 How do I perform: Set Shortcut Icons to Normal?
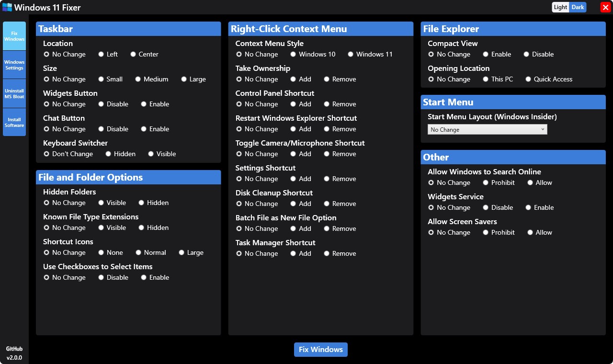151,252
